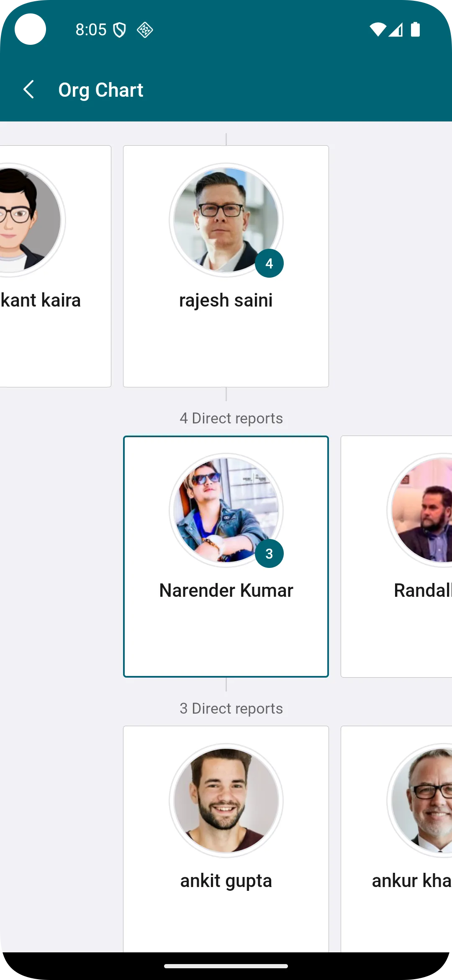Open rajesh saini's profile photo

coord(226,219)
